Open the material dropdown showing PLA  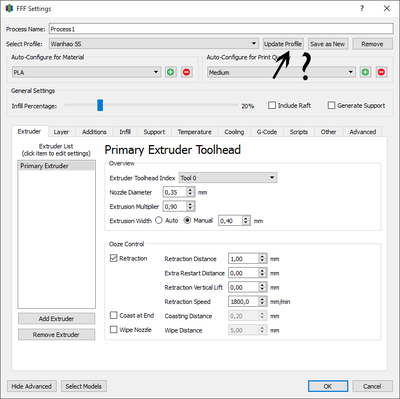pyautogui.click(x=86, y=72)
